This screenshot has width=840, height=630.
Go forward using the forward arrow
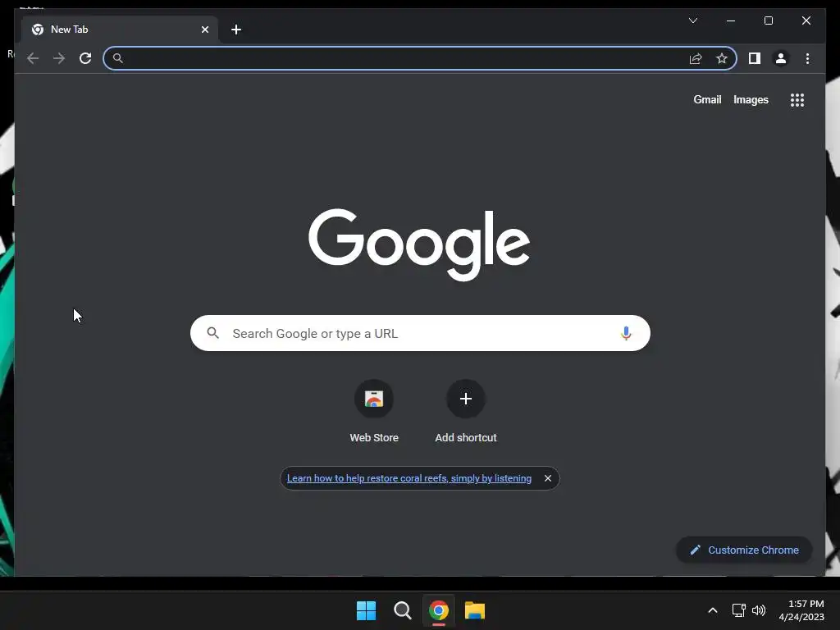59,58
